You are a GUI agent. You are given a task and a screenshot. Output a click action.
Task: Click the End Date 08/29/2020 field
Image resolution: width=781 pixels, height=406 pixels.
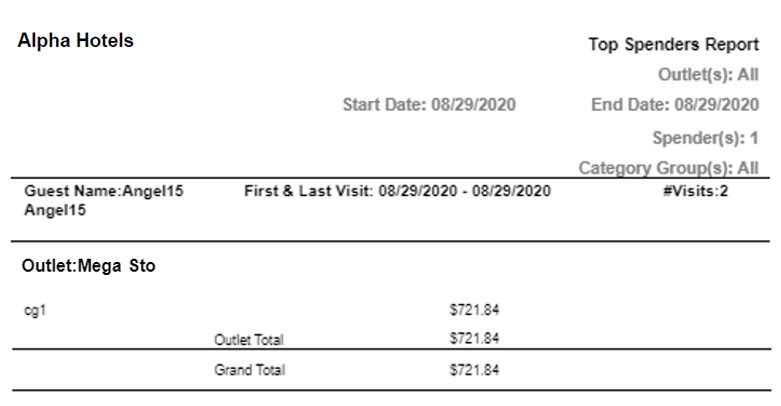(x=675, y=104)
